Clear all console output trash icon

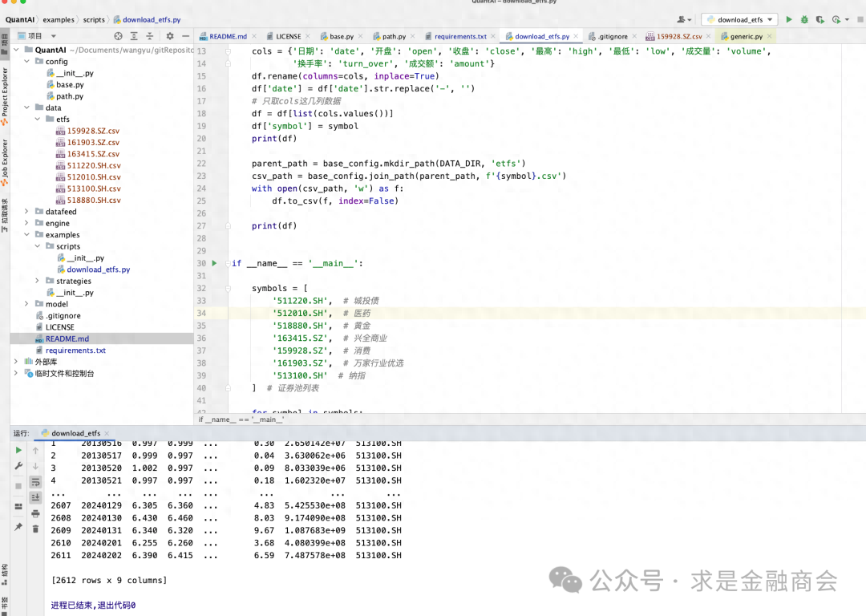click(x=35, y=529)
